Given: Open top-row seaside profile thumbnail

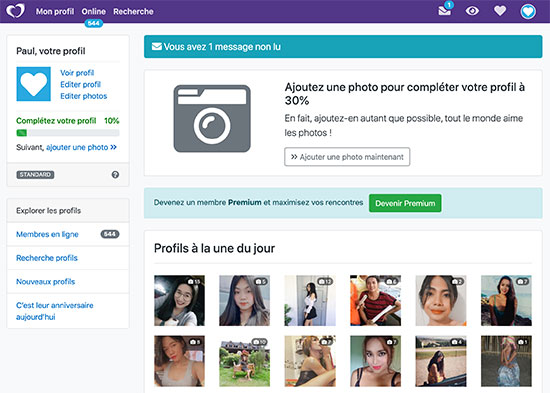Looking at the screenshot, I should [x=506, y=301].
